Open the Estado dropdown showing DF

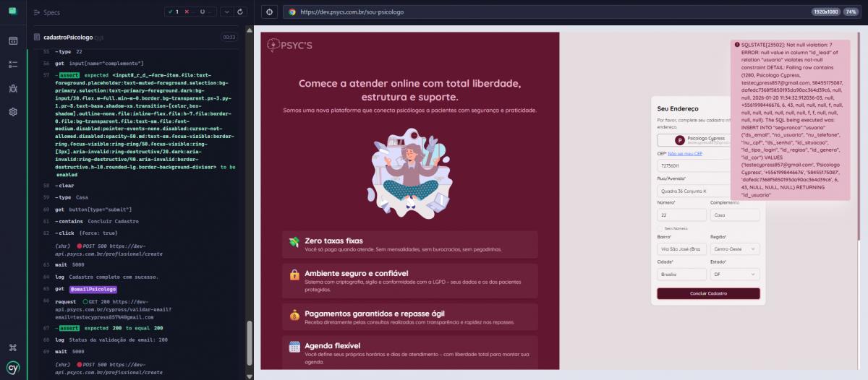click(735, 275)
